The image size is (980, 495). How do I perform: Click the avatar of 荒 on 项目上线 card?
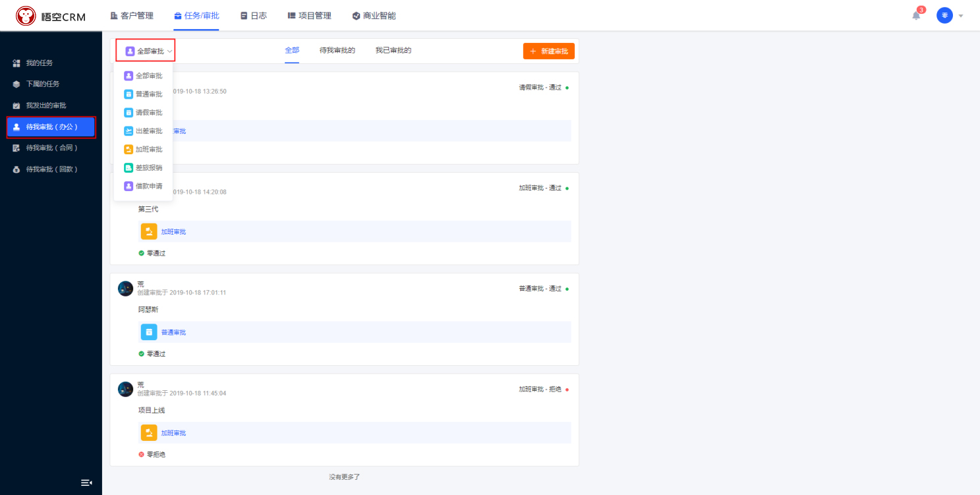(x=125, y=389)
